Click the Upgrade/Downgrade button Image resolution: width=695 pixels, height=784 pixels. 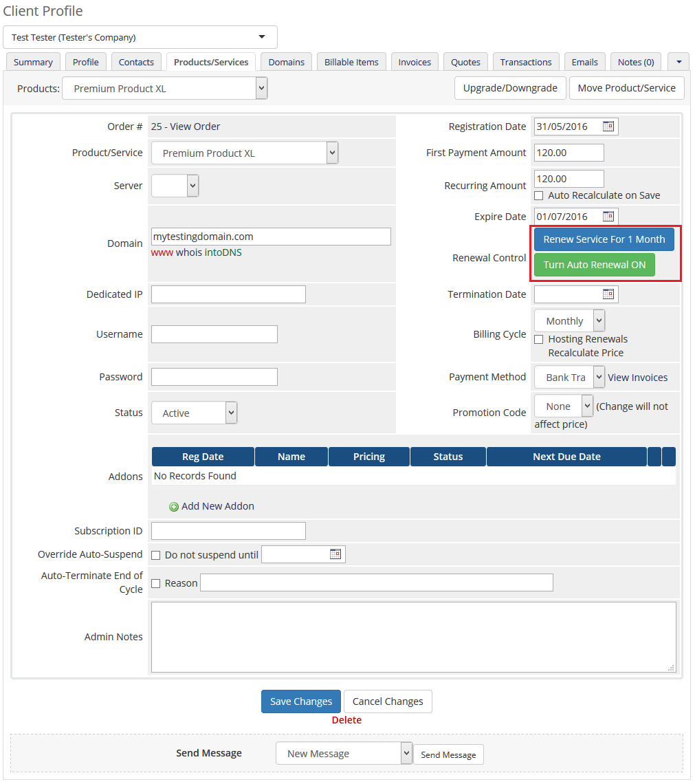[510, 88]
